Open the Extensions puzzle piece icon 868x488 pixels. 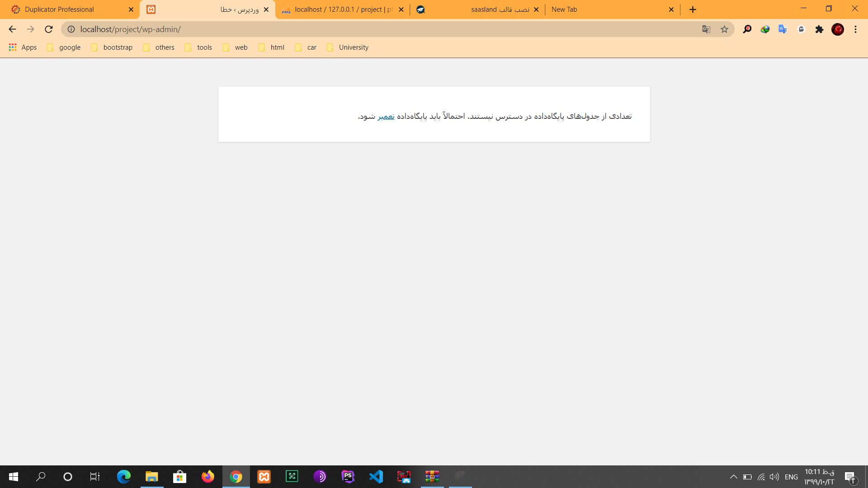click(x=819, y=29)
